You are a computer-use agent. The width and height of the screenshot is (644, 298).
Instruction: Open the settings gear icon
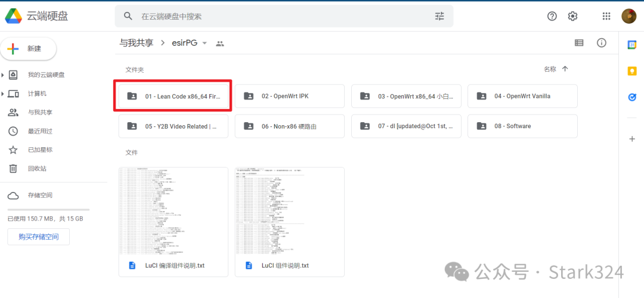pyautogui.click(x=572, y=16)
